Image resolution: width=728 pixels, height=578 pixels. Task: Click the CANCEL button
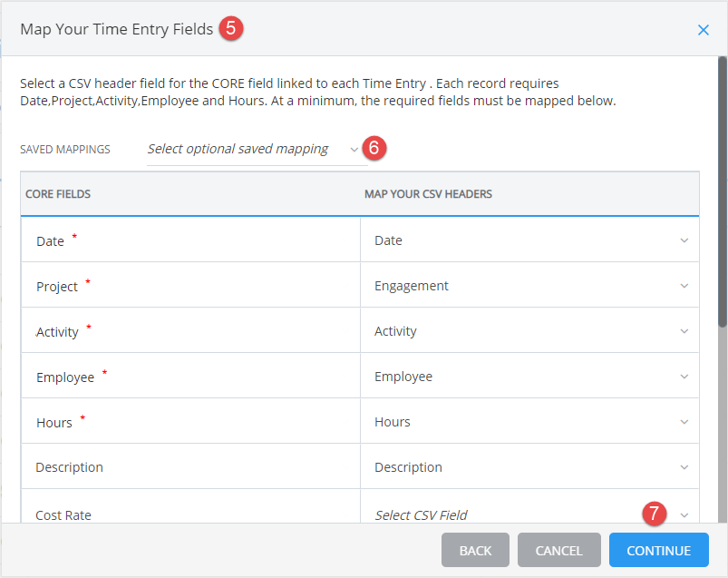point(559,550)
